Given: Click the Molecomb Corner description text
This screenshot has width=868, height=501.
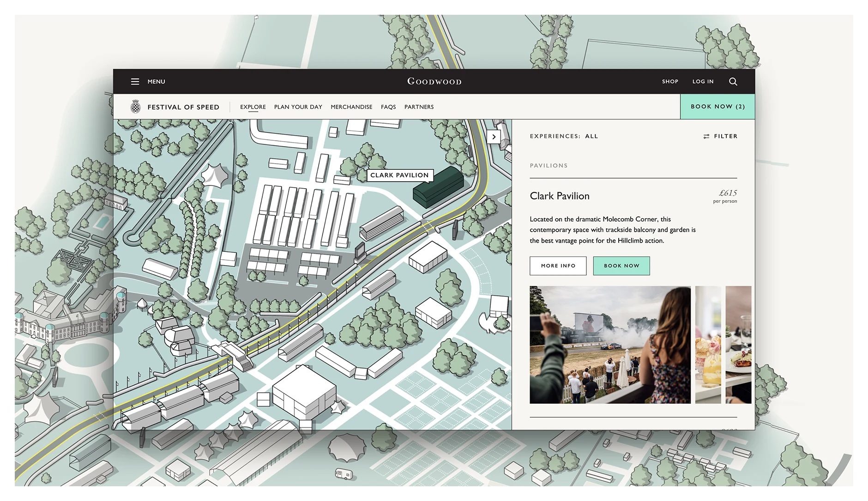Looking at the screenshot, I should point(612,230).
